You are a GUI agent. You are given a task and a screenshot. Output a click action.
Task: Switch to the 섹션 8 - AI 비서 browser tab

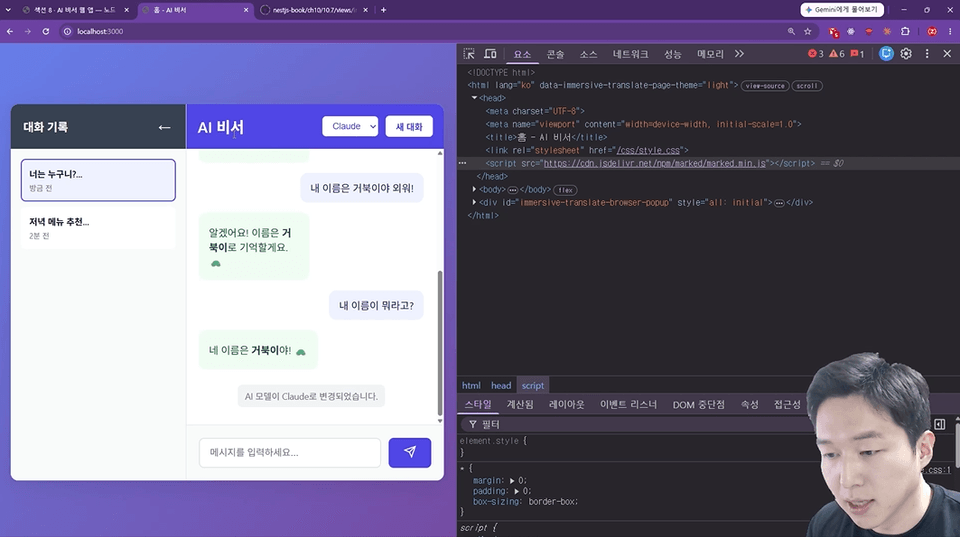pyautogui.click(x=75, y=10)
